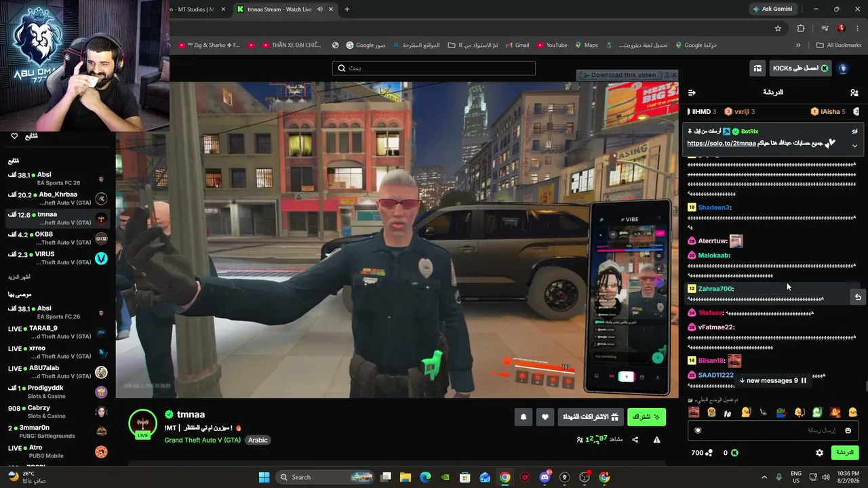Focus the Kick search box

click(x=434, y=68)
